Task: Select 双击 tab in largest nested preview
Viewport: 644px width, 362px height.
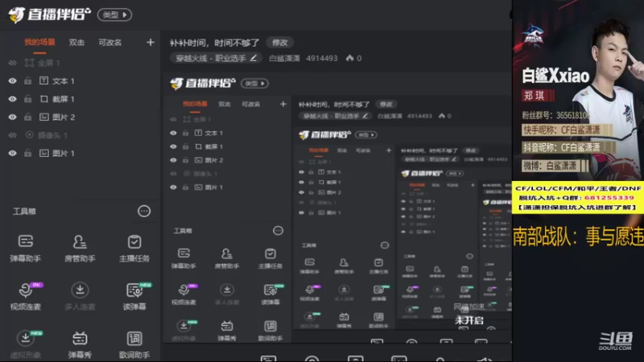Action: tap(225, 105)
